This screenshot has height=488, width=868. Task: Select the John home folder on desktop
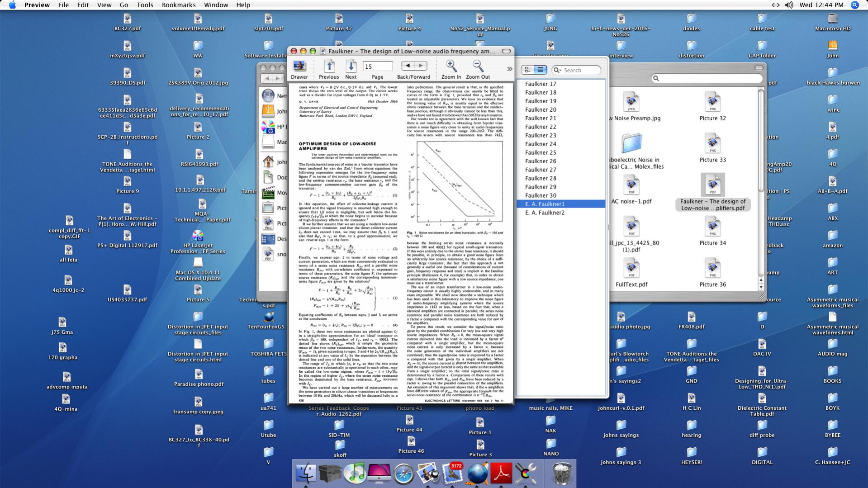(832, 49)
